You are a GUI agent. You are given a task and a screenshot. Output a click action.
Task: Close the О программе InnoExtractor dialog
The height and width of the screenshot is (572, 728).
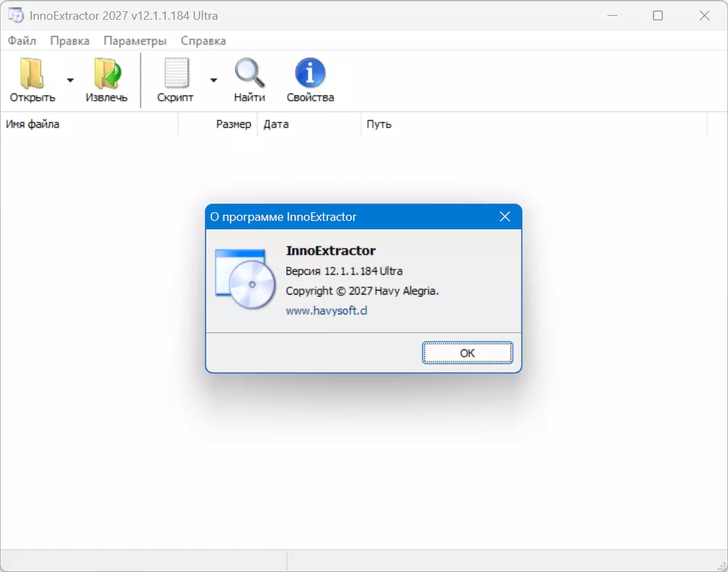pyautogui.click(x=505, y=216)
